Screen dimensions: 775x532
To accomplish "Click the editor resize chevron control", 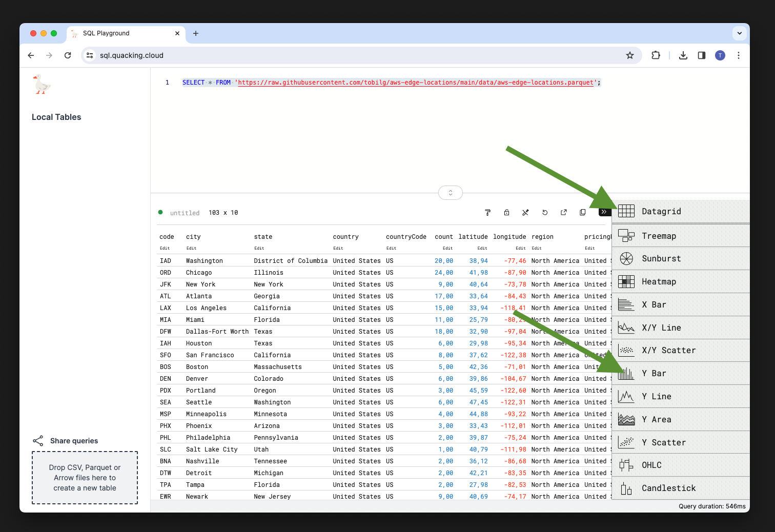I will (x=450, y=193).
